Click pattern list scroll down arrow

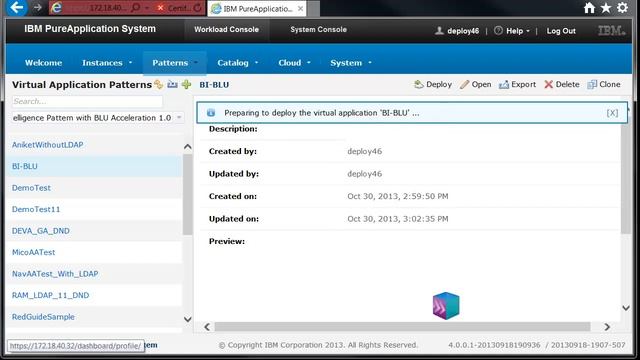pyautogui.click(x=187, y=319)
